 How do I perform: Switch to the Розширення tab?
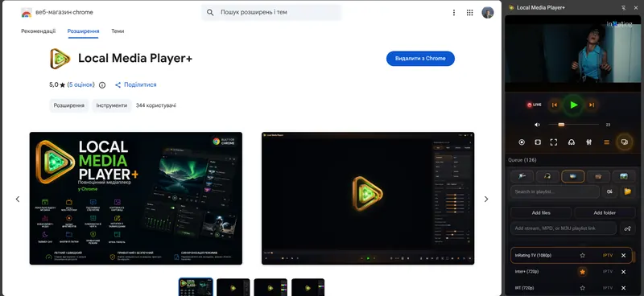(84, 31)
